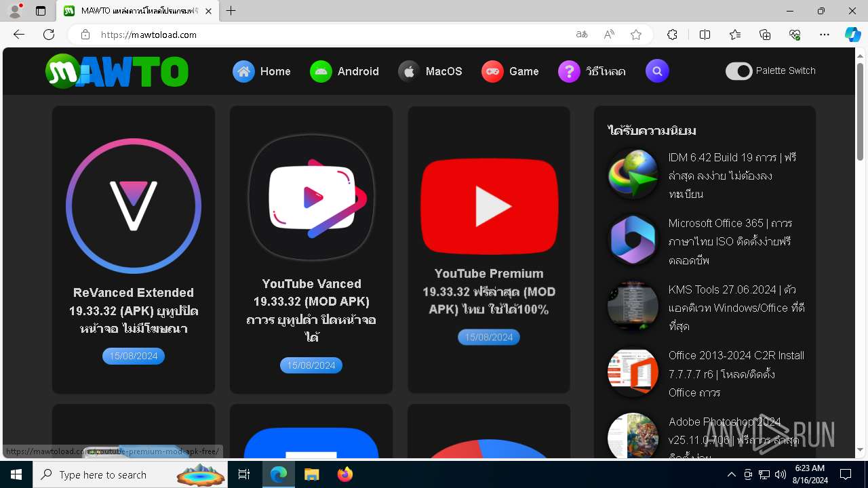Go back to previous page
The image size is (868, 488).
19,35
